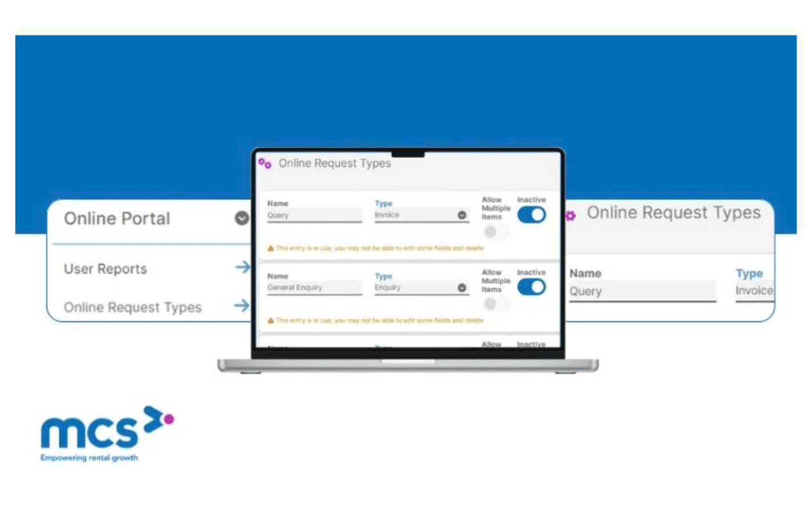
Task: Open the Type dropdown showing Enquiry
Action: [x=462, y=287]
